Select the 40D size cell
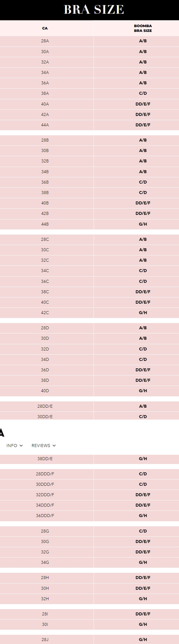Image resolution: width=179 pixels, height=644 pixels. pyautogui.click(x=45, y=391)
